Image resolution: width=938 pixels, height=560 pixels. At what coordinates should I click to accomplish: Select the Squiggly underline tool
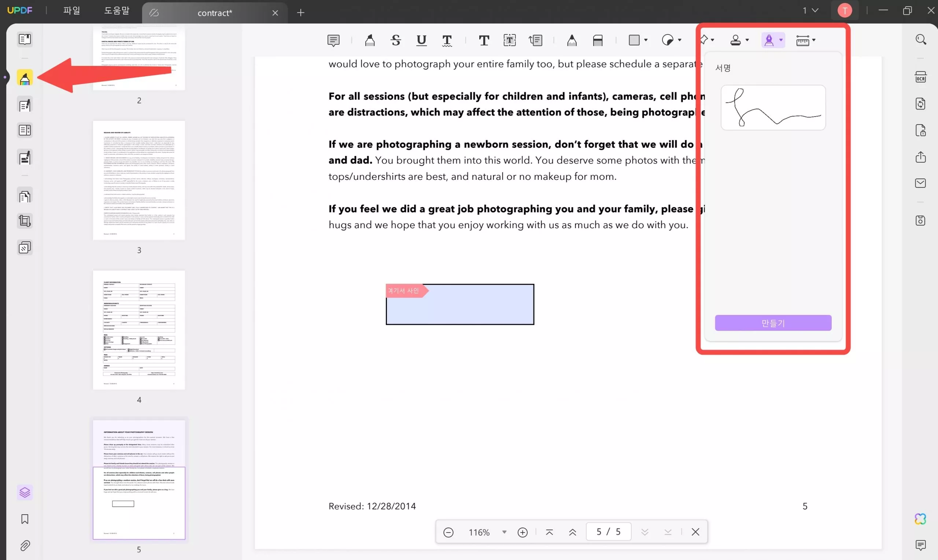click(x=447, y=40)
